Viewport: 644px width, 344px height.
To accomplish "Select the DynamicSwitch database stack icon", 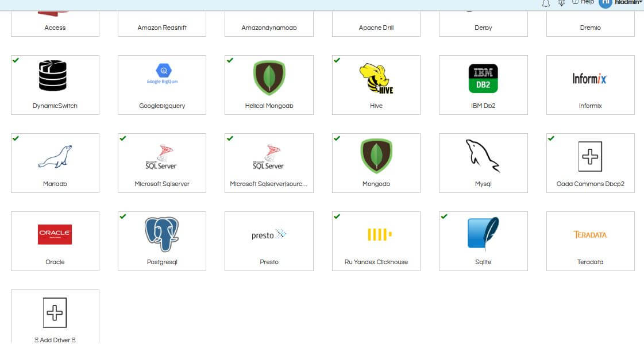I will (x=53, y=76).
